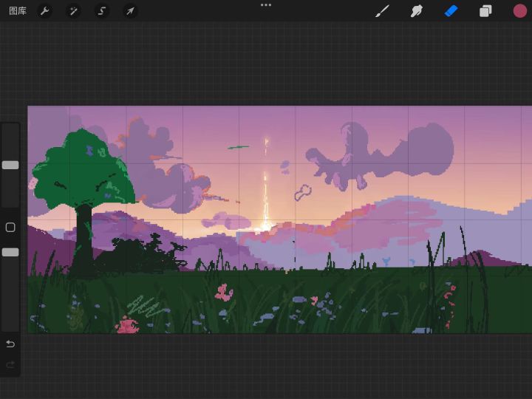
Task: Open the Layers panel
Action: click(x=485, y=11)
